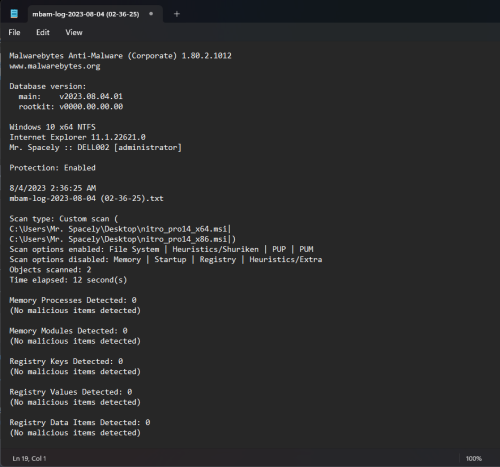The image size is (500, 467).
Task: Click the 'Registry Values Detected: 0' line
Action: tap(71, 392)
